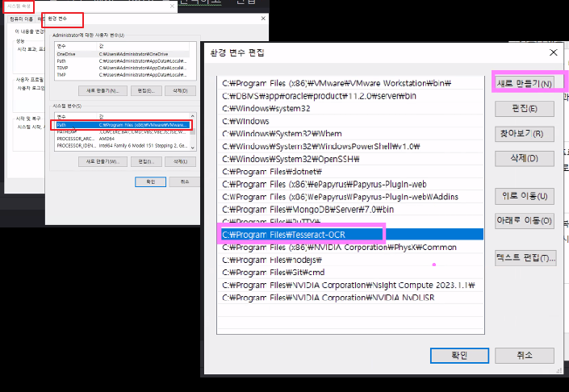The width and height of the screenshot is (569, 392).
Task: Click user variables 편집(E)... button
Action: click(146, 90)
